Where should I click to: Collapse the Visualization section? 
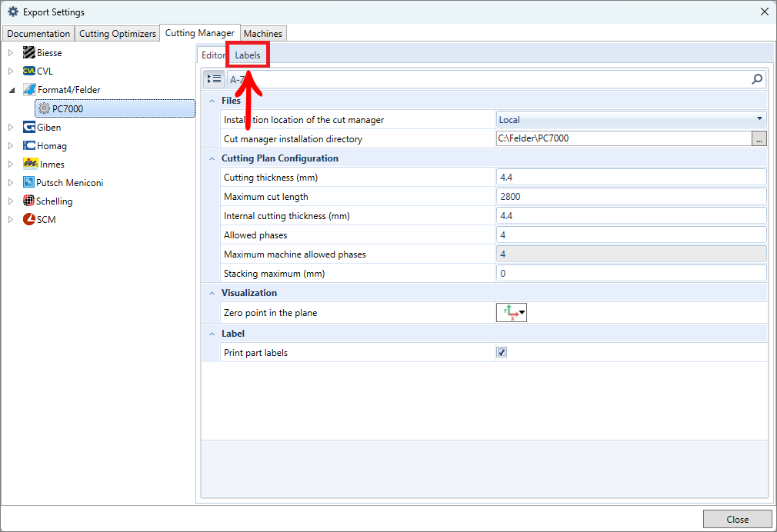(x=212, y=293)
